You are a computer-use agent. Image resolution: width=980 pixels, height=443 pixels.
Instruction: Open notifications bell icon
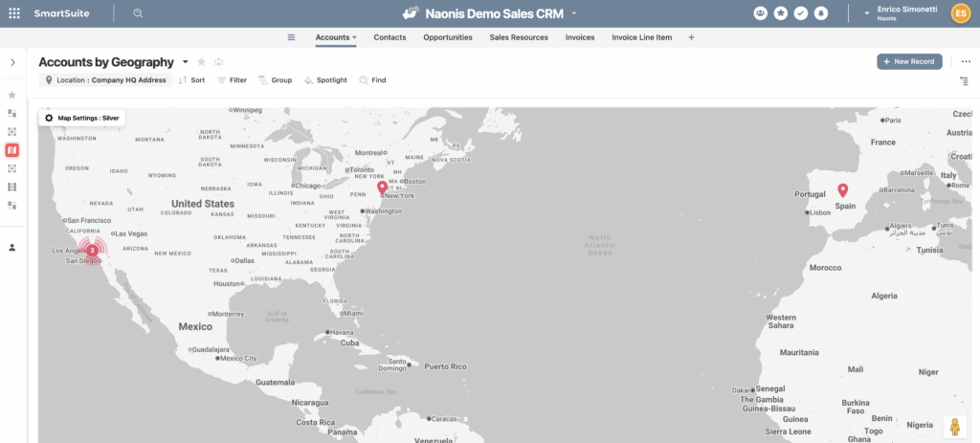coord(822,13)
